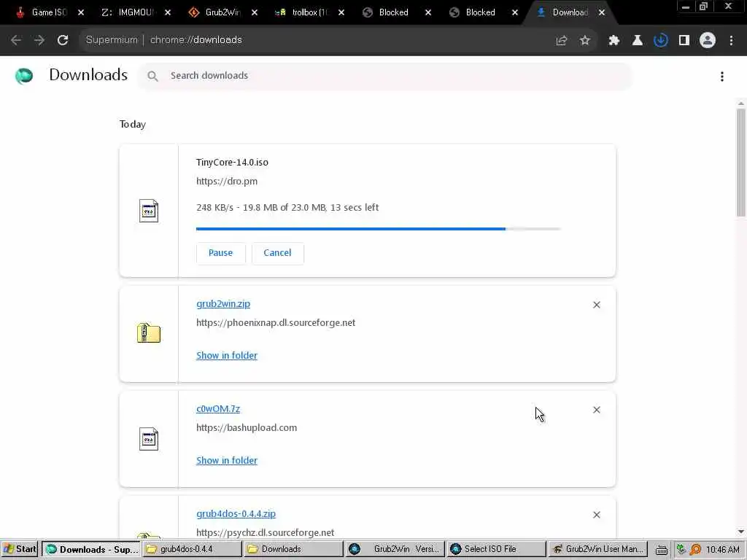Viewport: 747px width, 560px height.
Task: Open the experiments flask icon
Action: (638, 41)
